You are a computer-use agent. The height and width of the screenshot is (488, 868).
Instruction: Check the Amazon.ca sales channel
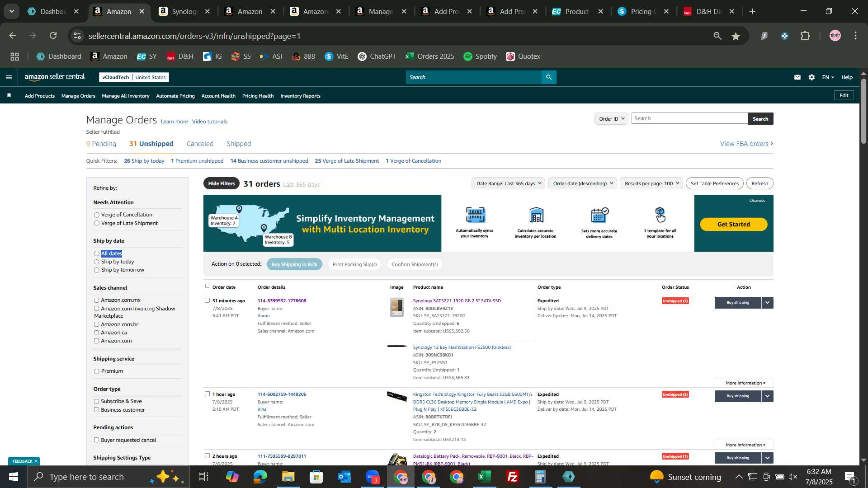coord(96,333)
